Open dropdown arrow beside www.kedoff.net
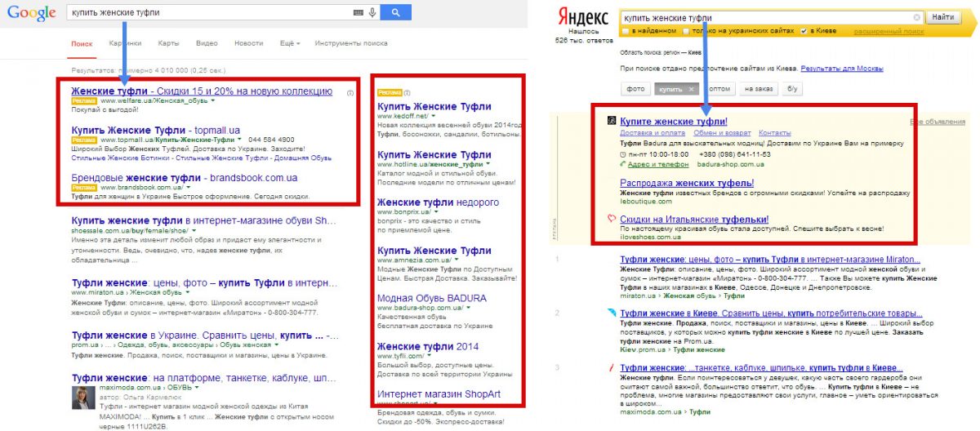The height and width of the screenshot is (431, 980). (434, 117)
